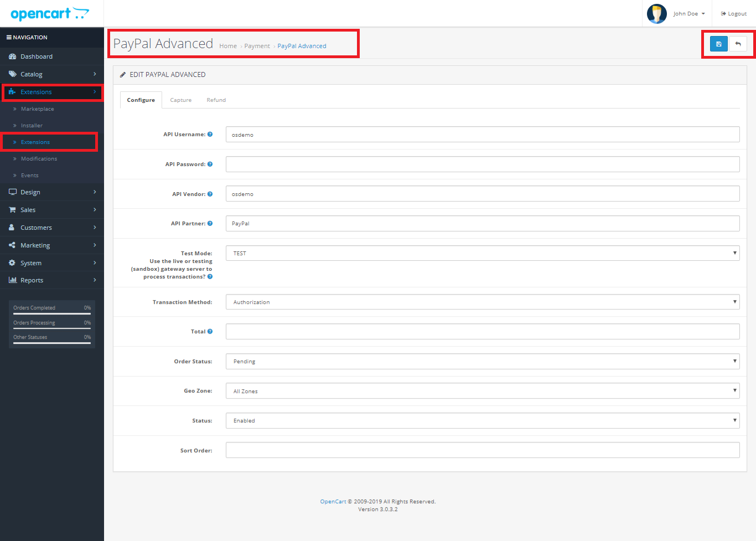Viewport: 756px width, 541px height.
Task: Expand the Customers menu
Action: point(52,228)
